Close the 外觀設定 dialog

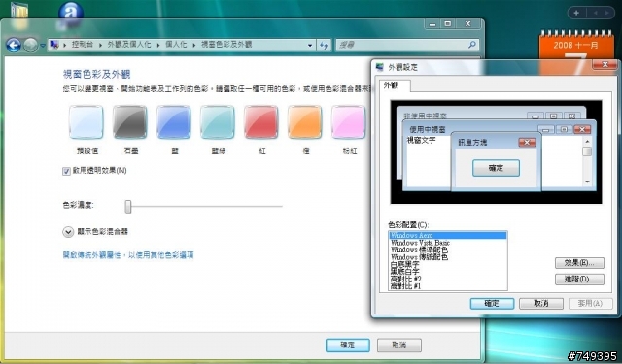[605, 65]
